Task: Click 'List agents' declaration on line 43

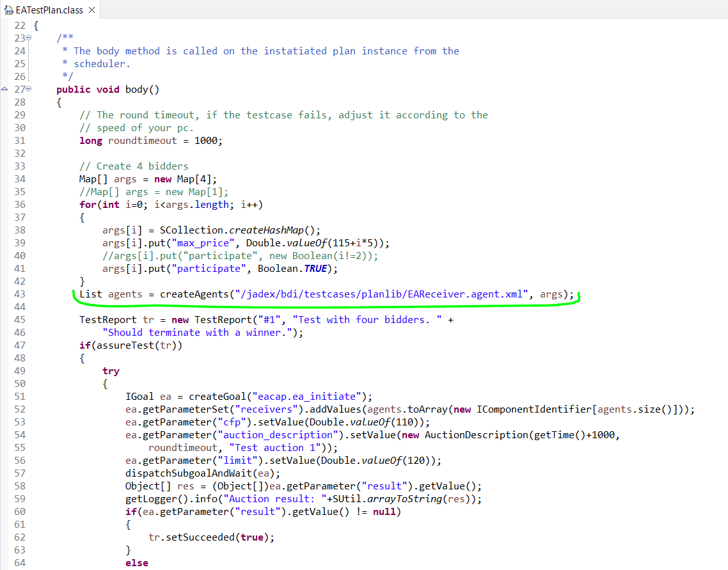Action: pos(111,294)
